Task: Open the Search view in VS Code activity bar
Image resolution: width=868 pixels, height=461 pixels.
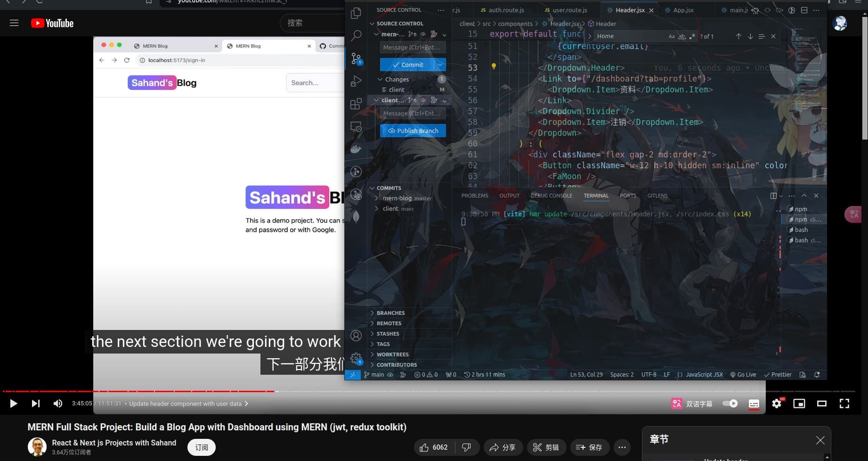Action: coord(357,35)
